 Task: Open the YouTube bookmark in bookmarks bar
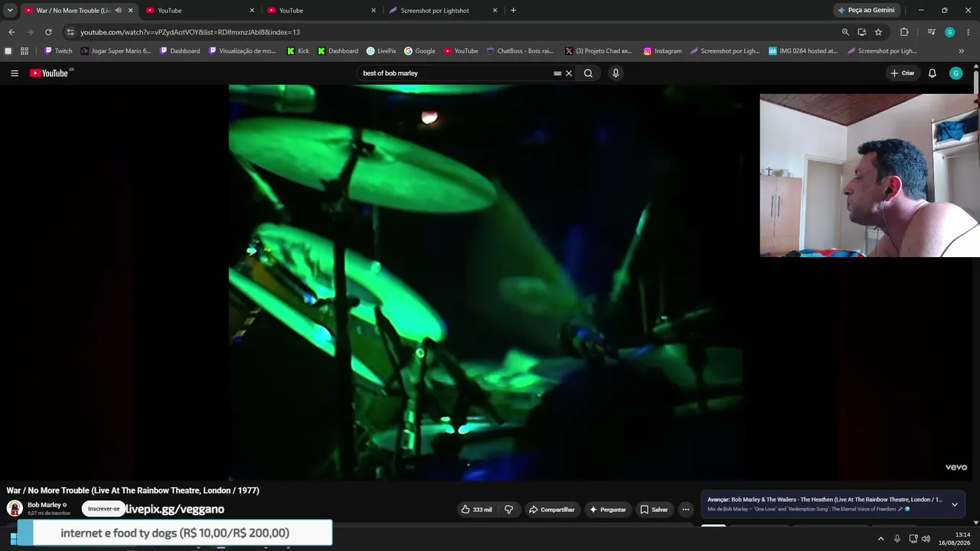coord(461,51)
